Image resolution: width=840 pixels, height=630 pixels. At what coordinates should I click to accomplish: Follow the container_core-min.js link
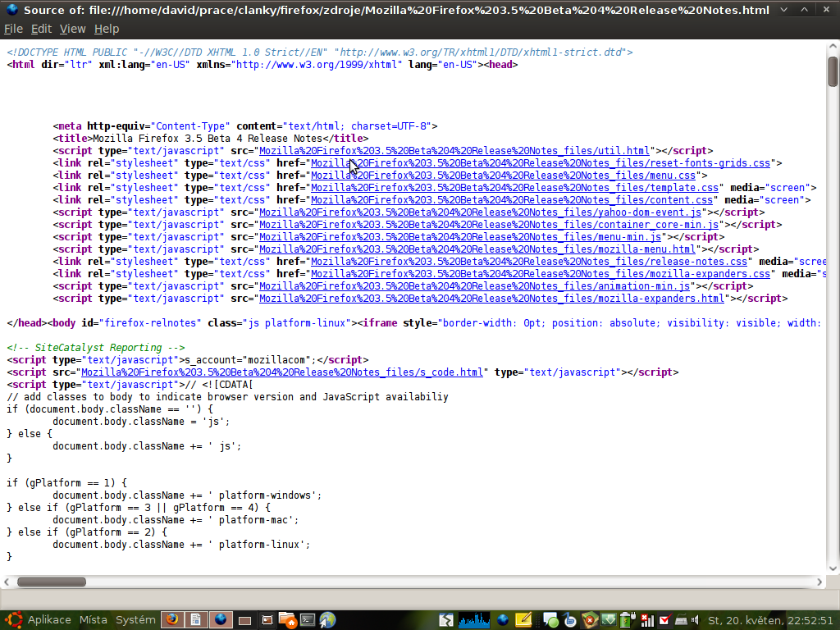(489, 225)
